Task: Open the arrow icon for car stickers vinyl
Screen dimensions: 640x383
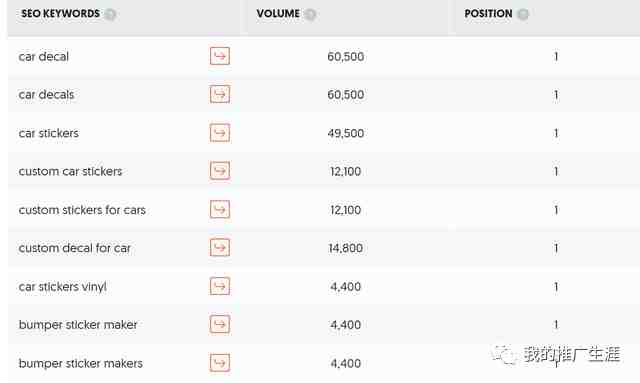Action: (220, 286)
